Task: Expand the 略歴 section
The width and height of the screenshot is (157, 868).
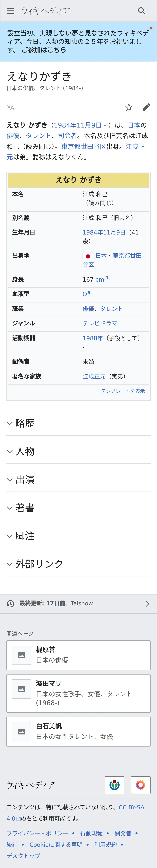Action: pyautogui.click(x=78, y=423)
